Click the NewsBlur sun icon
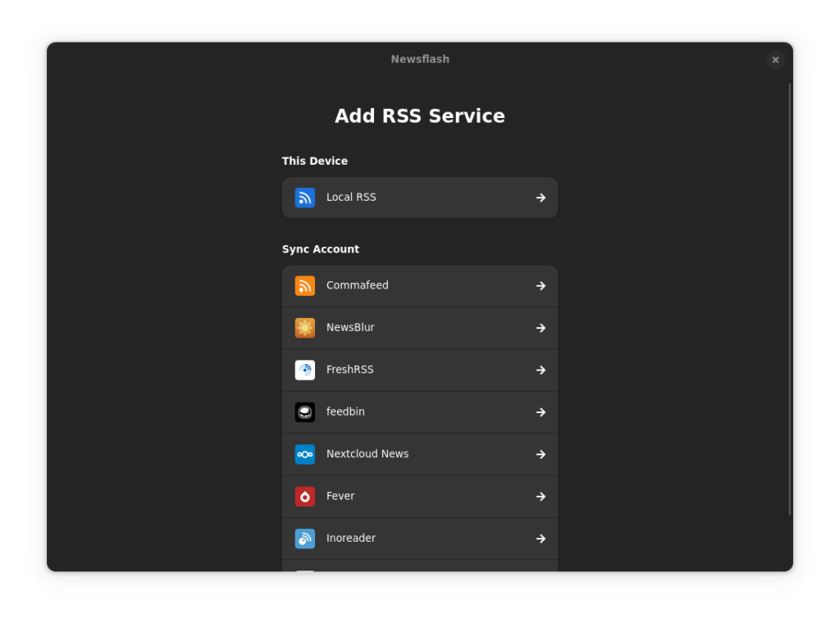 [x=304, y=327]
